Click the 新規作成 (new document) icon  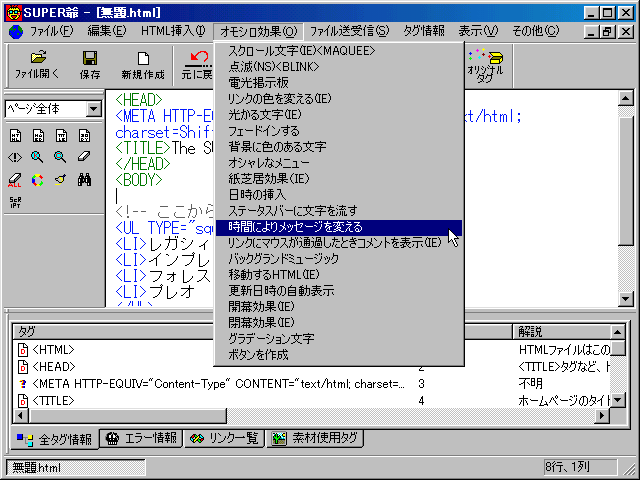click(143, 58)
